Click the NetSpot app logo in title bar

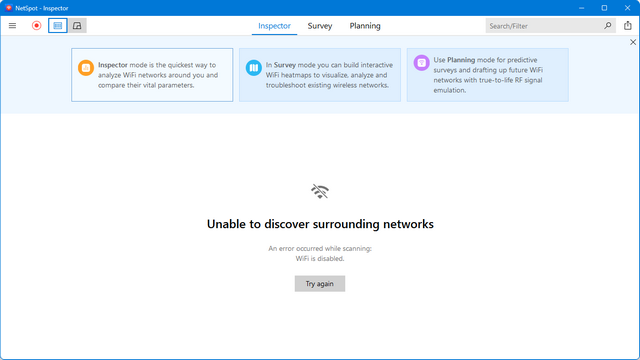[9, 8]
